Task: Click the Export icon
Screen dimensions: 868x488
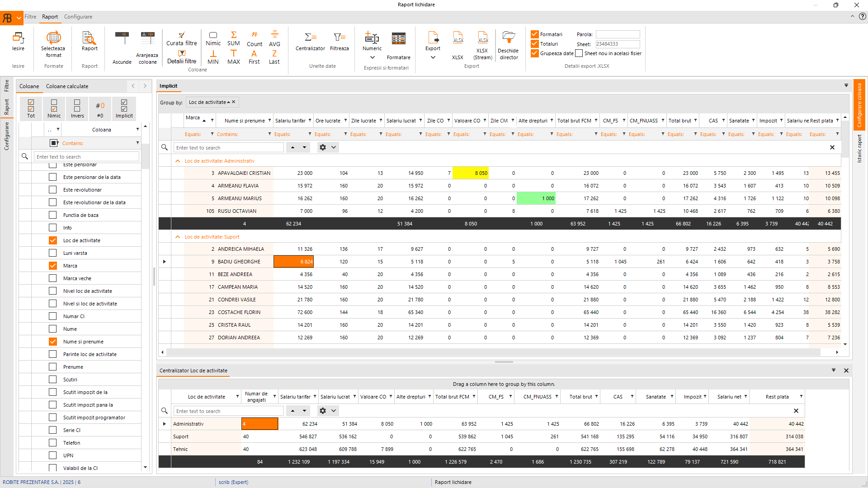Action: pos(433,41)
